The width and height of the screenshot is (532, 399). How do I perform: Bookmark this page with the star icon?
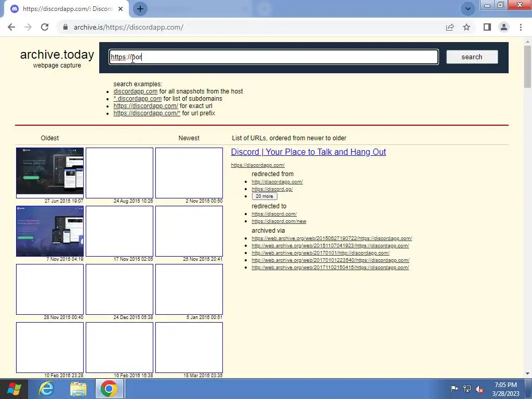pyautogui.click(x=467, y=27)
